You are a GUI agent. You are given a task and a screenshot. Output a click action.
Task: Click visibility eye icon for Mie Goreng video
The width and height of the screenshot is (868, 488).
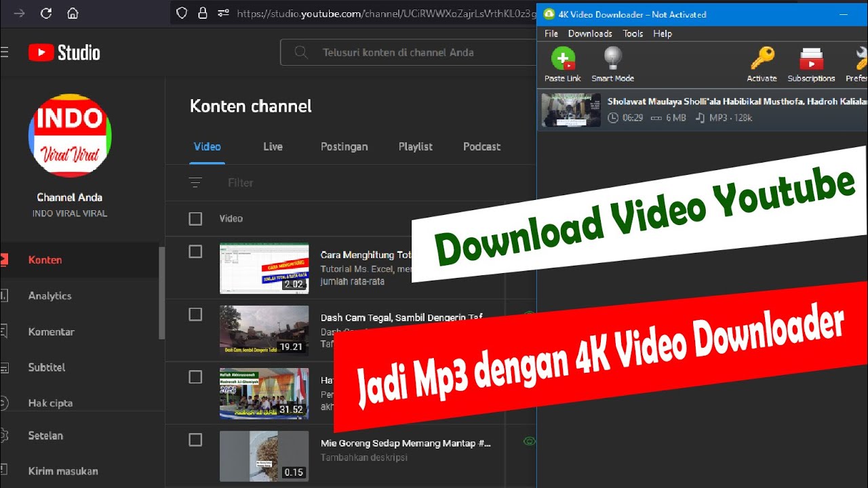tap(530, 441)
